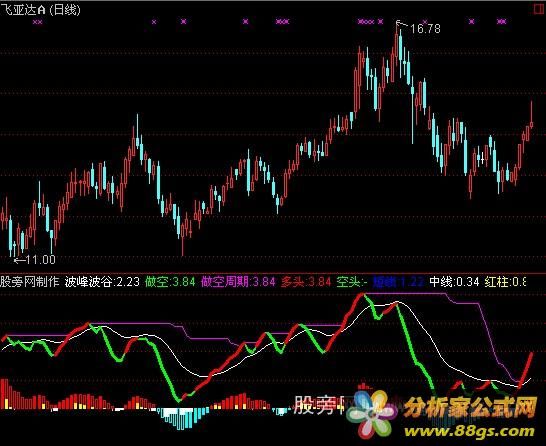
Task: Click the white 中线:0.34 indicator value
Action: [x=454, y=282]
